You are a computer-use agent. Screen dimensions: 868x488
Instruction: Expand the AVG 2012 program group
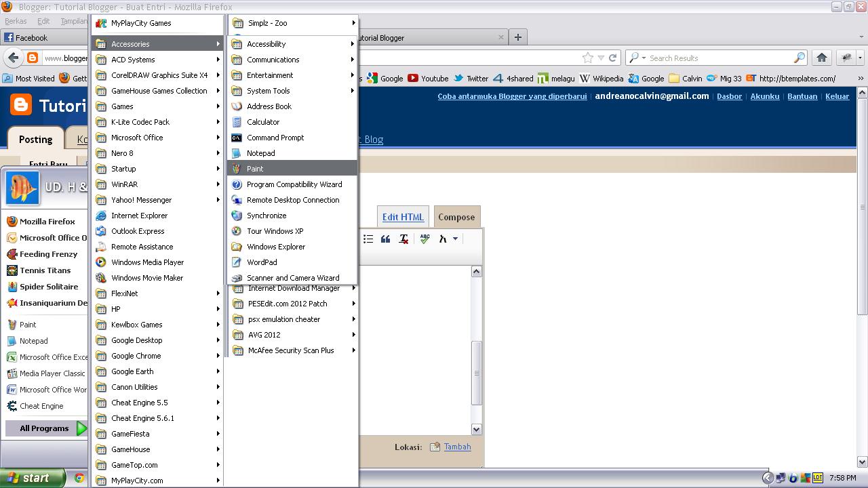(x=292, y=335)
